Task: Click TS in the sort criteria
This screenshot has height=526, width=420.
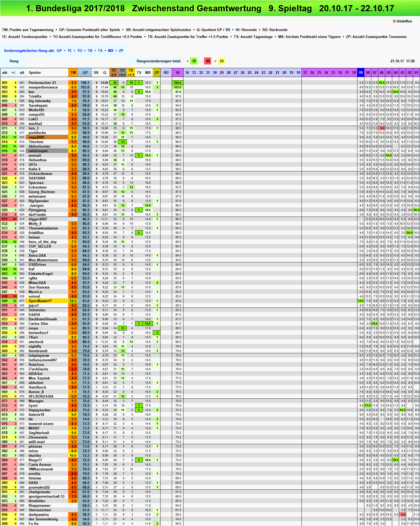Action: coord(100,51)
